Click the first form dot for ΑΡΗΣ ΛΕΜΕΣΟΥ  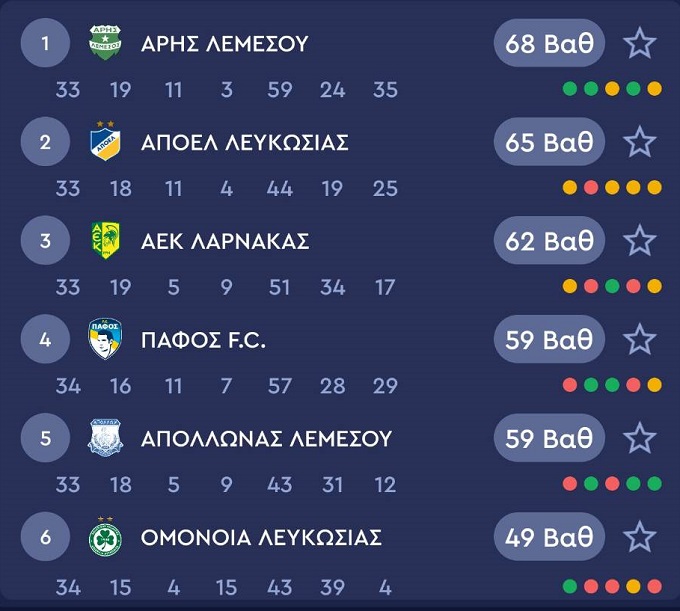click(x=570, y=89)
